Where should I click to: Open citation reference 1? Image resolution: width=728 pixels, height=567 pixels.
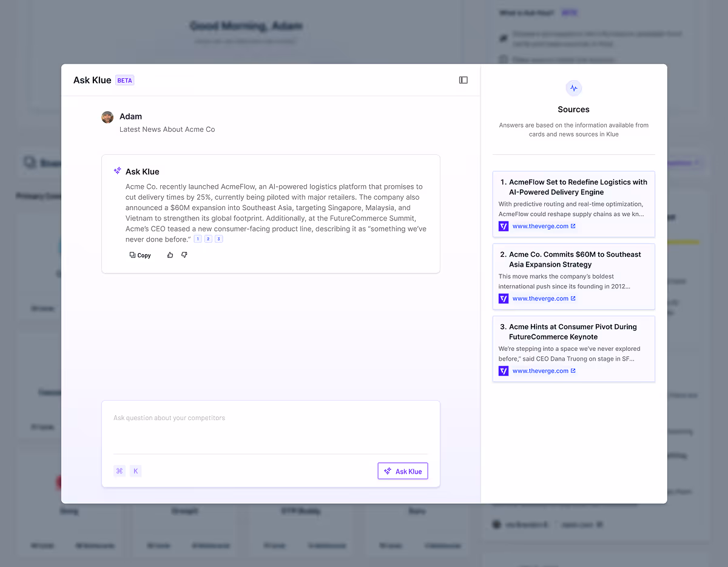point(198,239)
